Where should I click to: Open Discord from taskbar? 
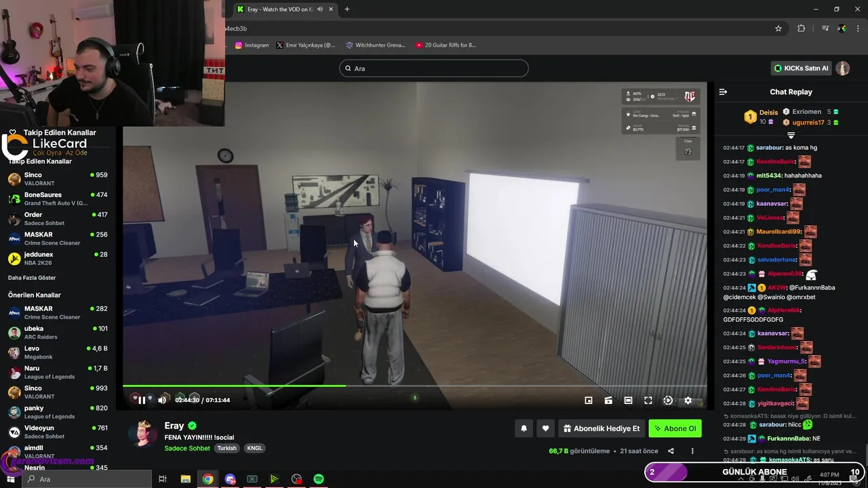click(230, 479)
